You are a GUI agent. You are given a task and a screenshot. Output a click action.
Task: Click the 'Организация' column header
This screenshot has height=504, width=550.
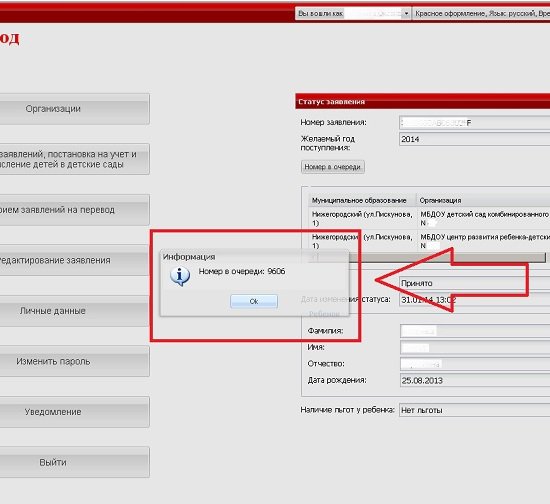pos(483,200)
